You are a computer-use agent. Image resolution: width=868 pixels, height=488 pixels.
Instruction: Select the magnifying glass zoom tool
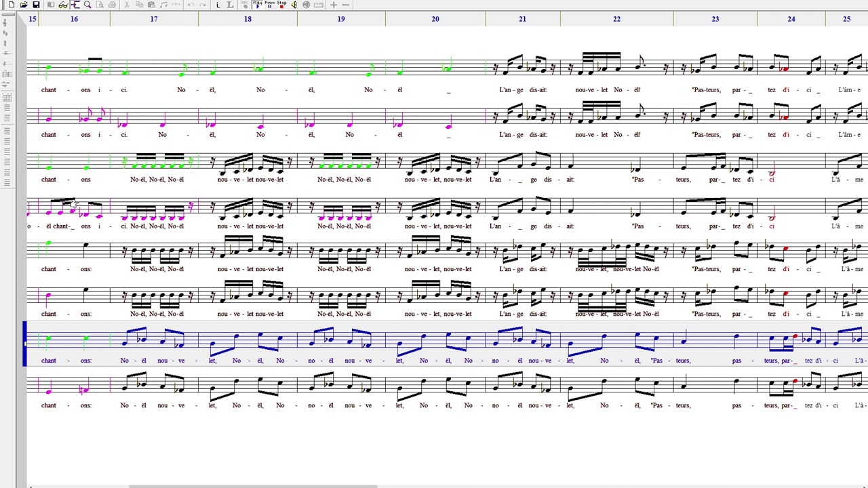[x=87, y=5]
